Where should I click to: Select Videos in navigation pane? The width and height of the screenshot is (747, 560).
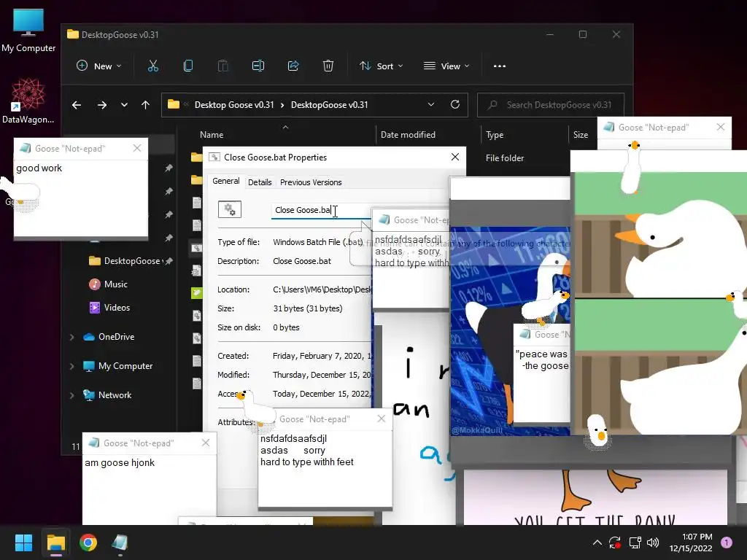click(109, 308)
